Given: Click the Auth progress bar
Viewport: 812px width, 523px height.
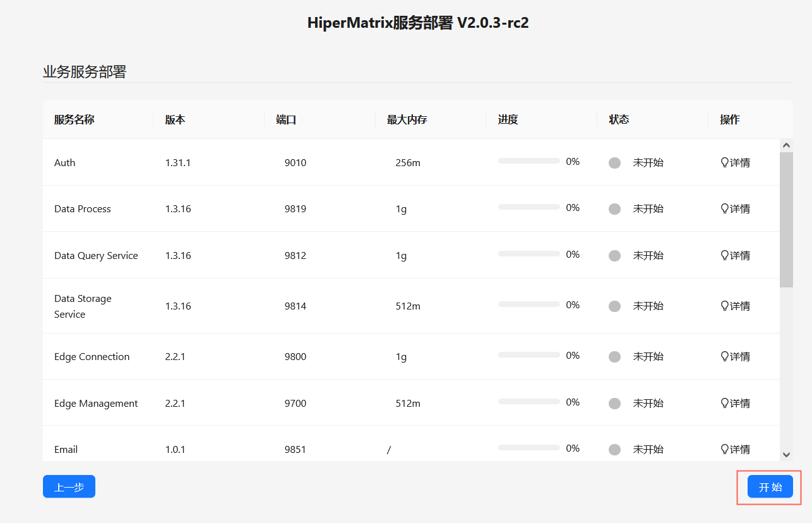Looking at the screenshot, I should coord(529,161).
